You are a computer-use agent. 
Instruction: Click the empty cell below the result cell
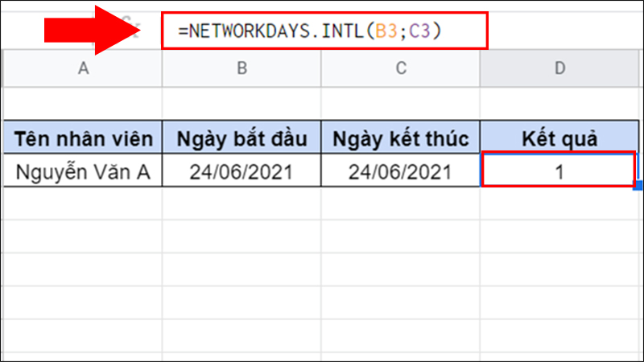pos(560,204)
